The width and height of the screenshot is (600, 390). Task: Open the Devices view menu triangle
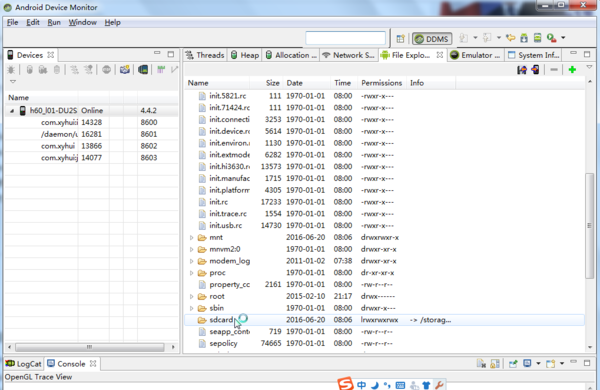point(13,82)
